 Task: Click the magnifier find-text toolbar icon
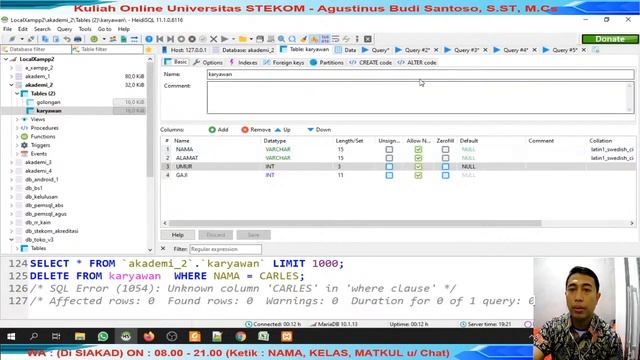tap(281, 39)
